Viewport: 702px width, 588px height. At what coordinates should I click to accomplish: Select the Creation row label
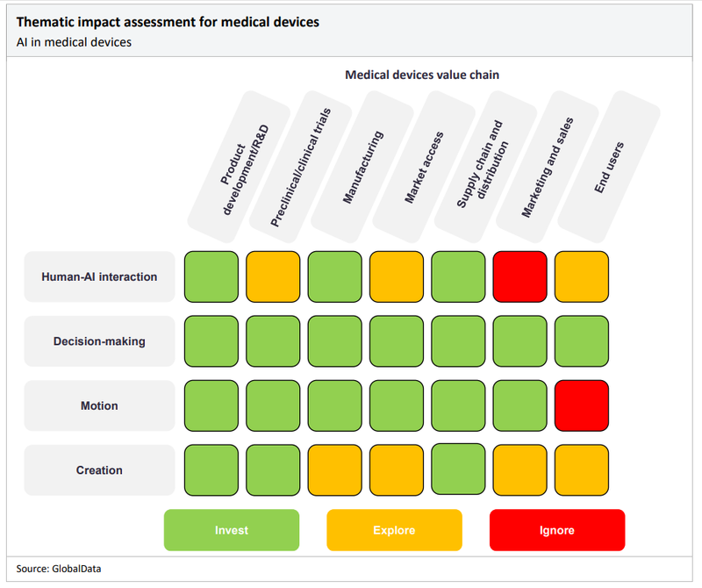click(x=99, y=470)
